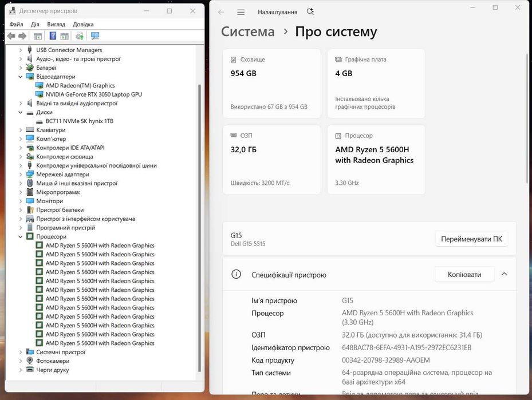Expand the Мережеві адаптери node

coord(21,174)
